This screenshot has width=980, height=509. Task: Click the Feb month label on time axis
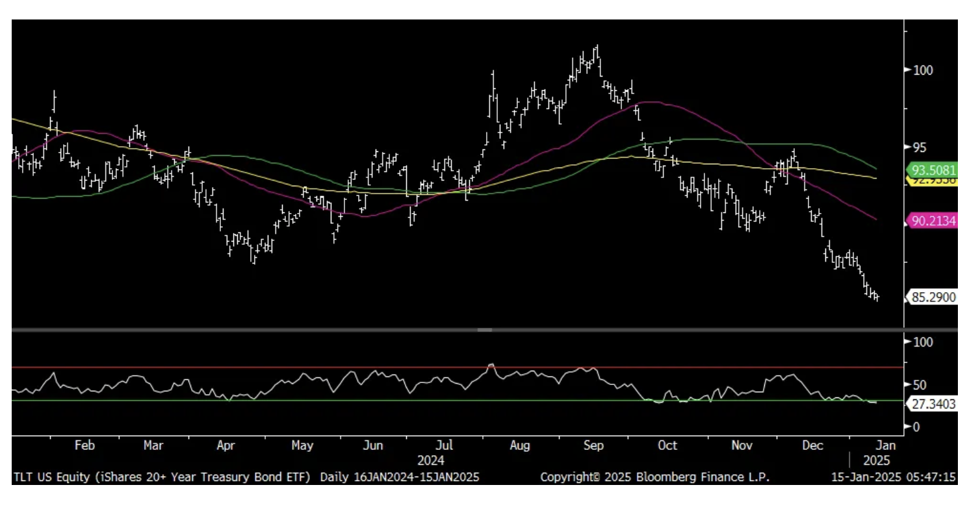(84, 445)
